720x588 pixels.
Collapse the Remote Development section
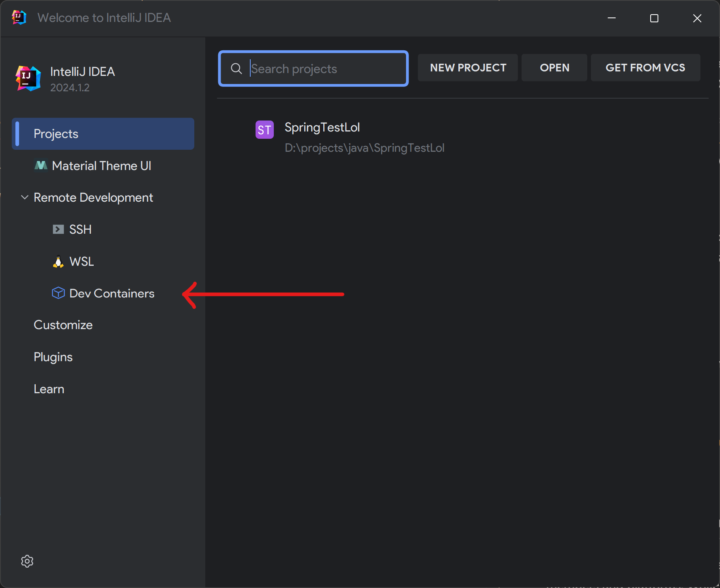[x=25, y=198]
